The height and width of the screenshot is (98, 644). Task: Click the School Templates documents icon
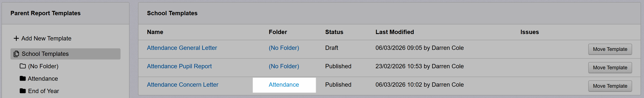tap(16, 54)
